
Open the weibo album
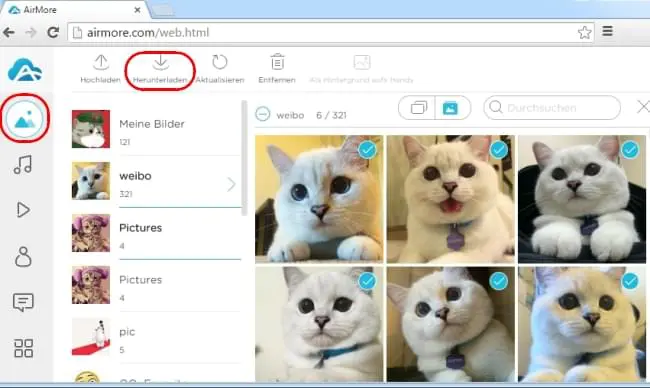point(156,181)
